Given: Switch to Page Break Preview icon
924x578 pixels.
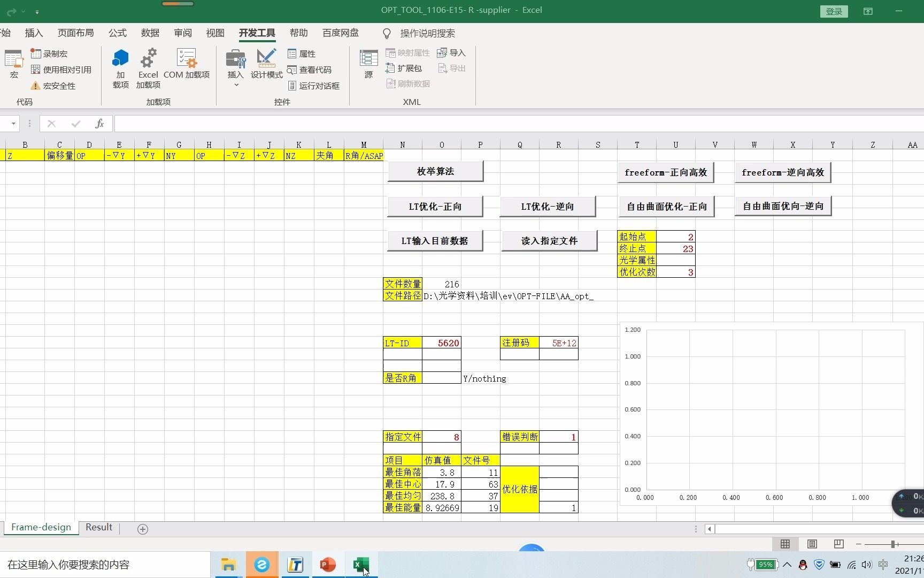Looking at the screenshot, I should click(x=838, y=544).
